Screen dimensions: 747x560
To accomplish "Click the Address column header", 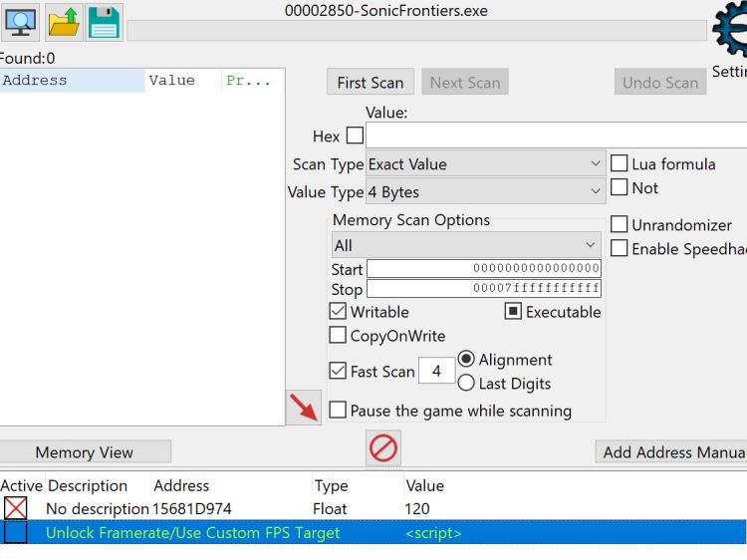I will pos(72,81).
